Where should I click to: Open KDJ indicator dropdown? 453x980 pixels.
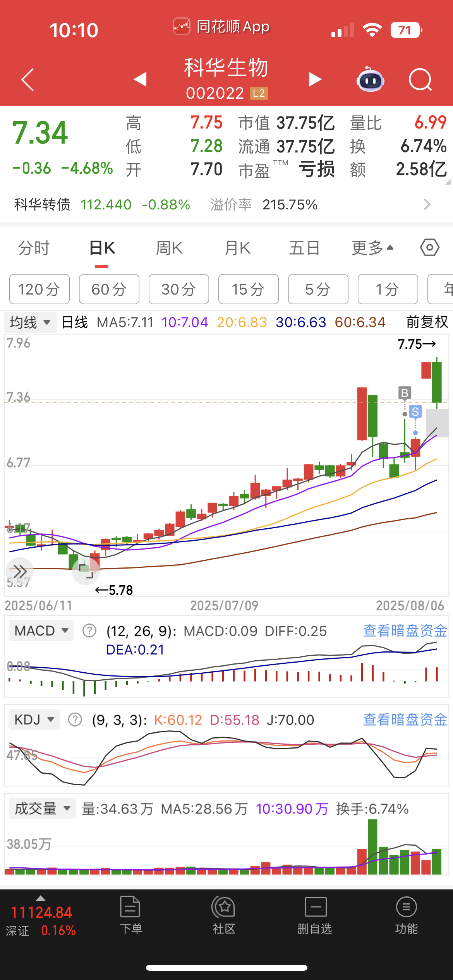pyautogui.click(x=34, y=720)
